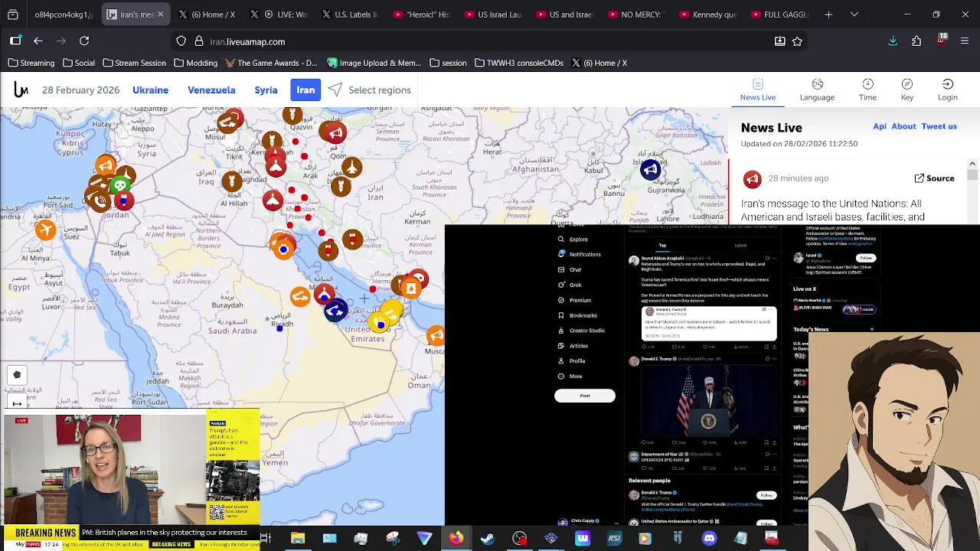Reload the current page
This screenshot has width=980, height=551.
(84, 41)
